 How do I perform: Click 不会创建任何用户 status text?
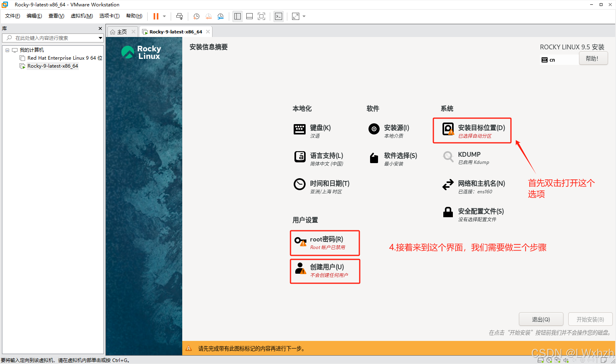[329, 275]
